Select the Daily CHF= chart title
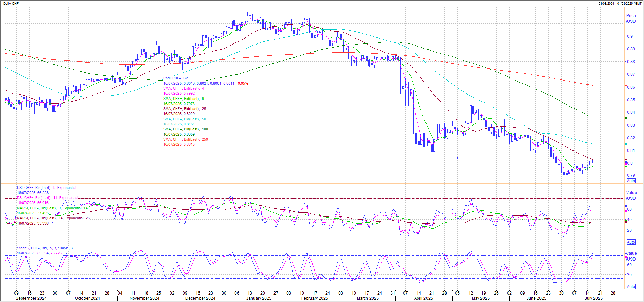 (12, 4)
